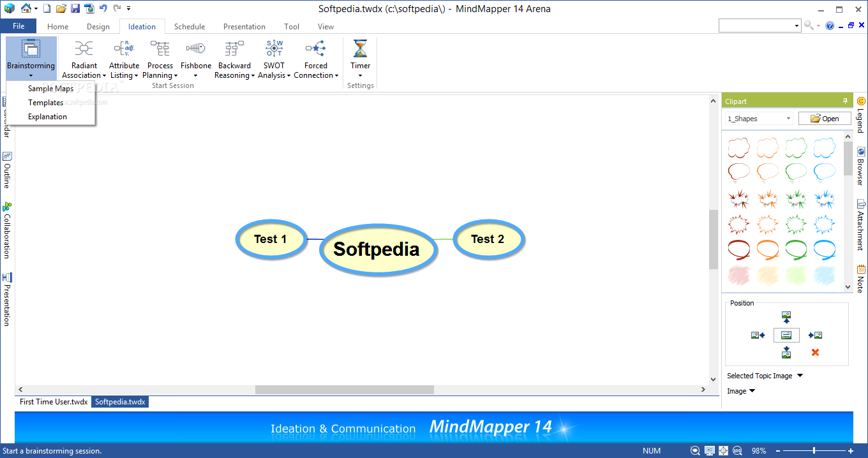Pin the Clipart panel
This screenshot has height=458, width=868.
pyautogui.click(x=845, y=101)
